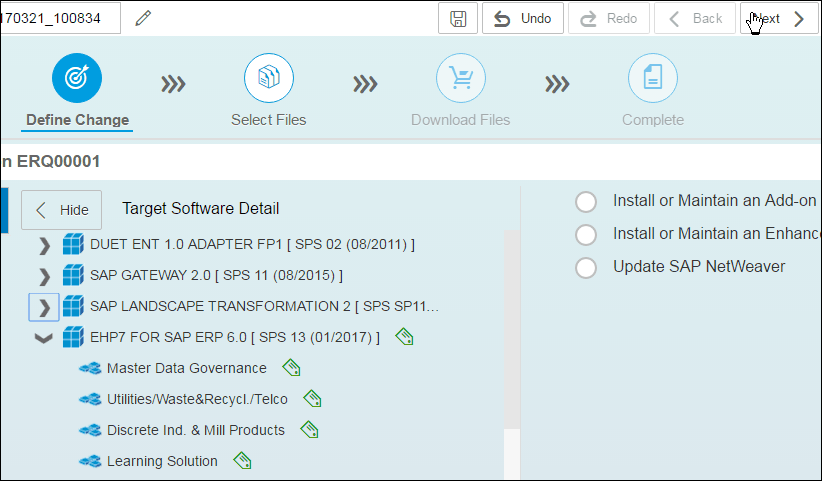The image size is (822, 481).
Task: Click the Define Change step icon
Action: (77, 78)
